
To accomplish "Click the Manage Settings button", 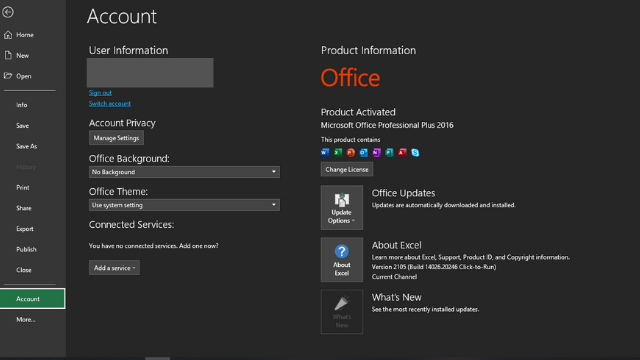I will [116, 138].
